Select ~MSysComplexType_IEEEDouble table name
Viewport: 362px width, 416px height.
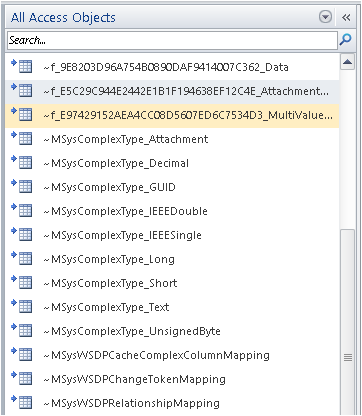pos(126,211)
